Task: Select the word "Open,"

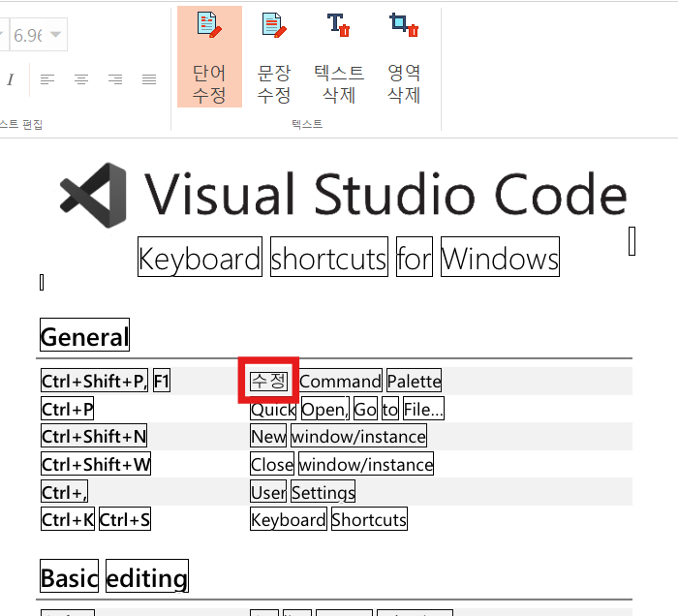Action: [325, 409]
